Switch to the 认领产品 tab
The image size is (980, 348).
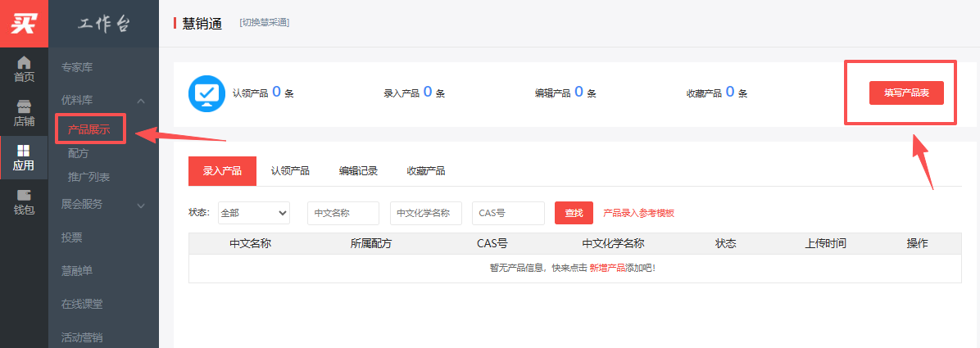point(290,171)
